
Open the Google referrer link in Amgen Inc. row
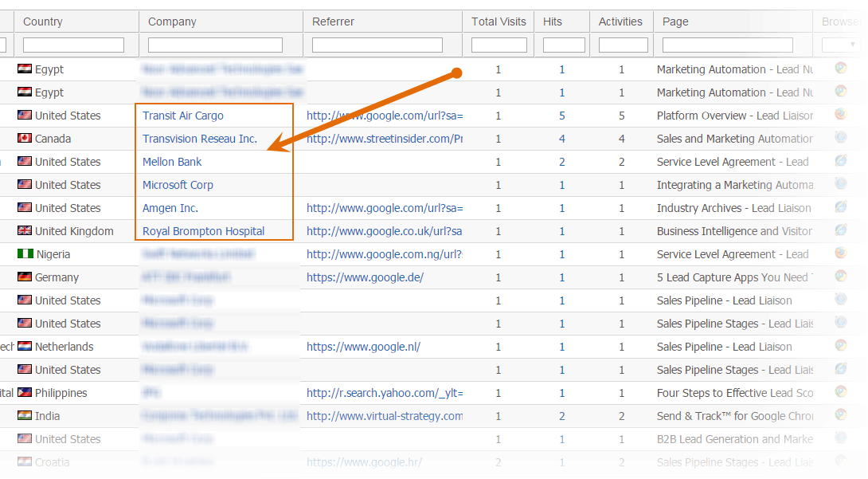(x=385, y=208)
